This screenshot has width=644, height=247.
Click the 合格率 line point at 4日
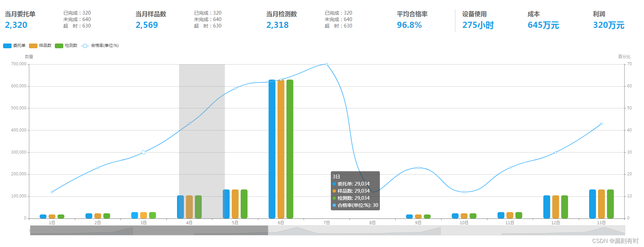[x=189, y=124]
